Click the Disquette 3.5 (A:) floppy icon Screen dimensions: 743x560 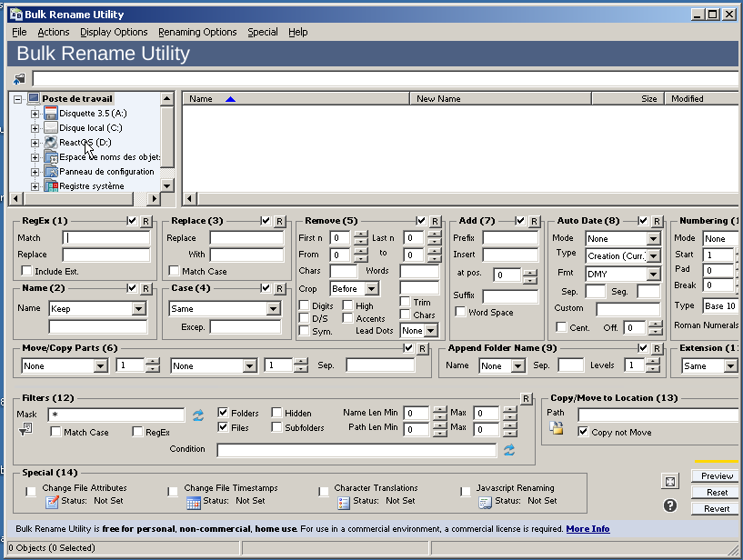tap(51, 114)
